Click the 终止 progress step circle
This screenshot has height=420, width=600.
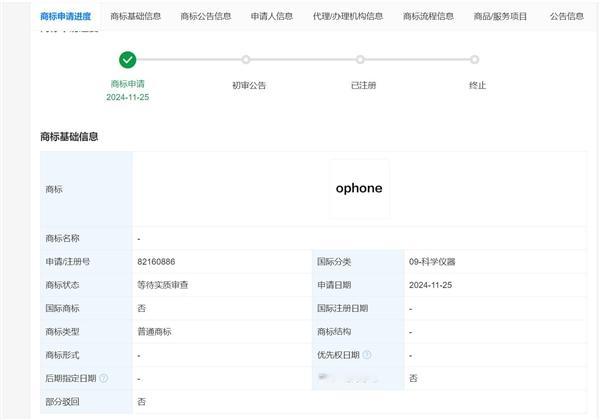[x=474, y=60]
